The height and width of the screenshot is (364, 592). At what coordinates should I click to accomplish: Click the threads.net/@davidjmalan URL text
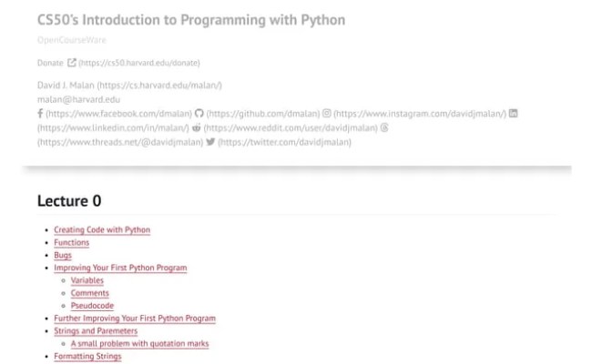pos(120,142)
